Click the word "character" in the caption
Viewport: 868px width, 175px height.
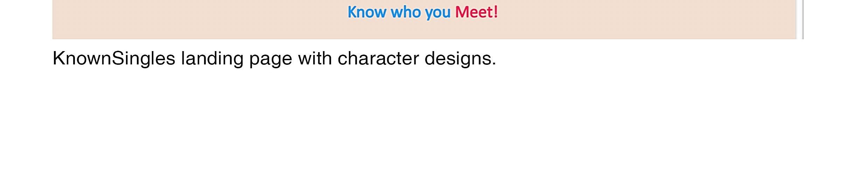[x=378, y=58]
